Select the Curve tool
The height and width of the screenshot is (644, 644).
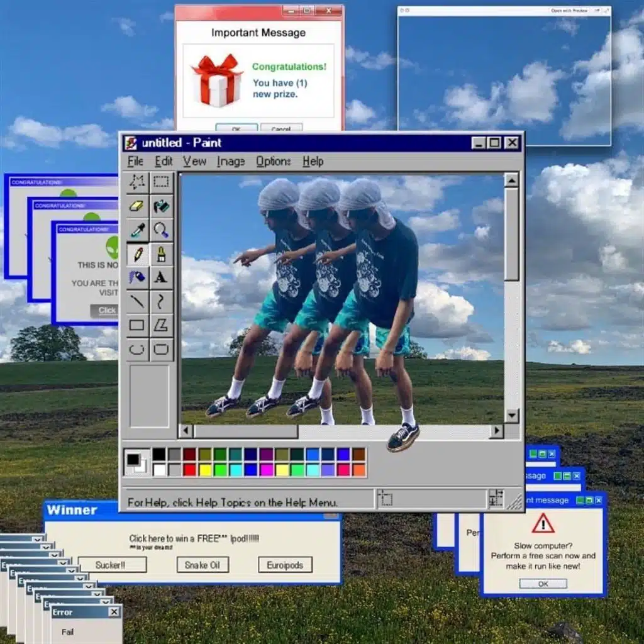(x=162, y=301)
